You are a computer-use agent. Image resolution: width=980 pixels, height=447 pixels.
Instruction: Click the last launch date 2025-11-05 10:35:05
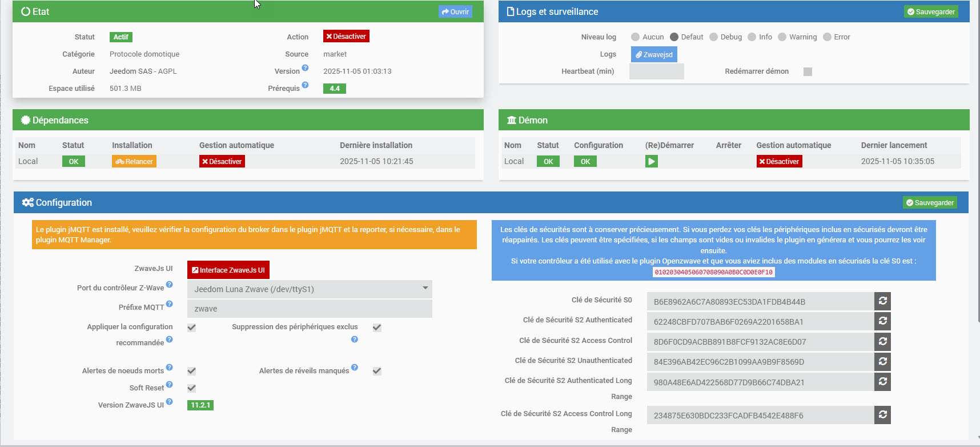(898, 162)
